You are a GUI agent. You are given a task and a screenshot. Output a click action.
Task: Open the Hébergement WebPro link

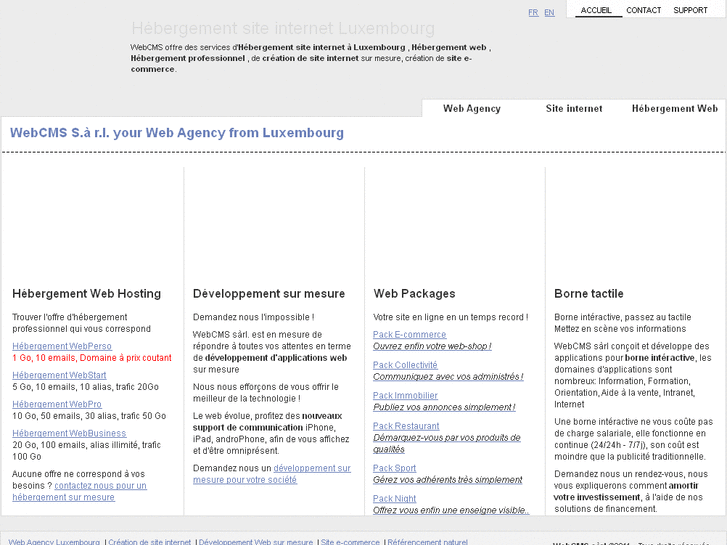[57, 404]
